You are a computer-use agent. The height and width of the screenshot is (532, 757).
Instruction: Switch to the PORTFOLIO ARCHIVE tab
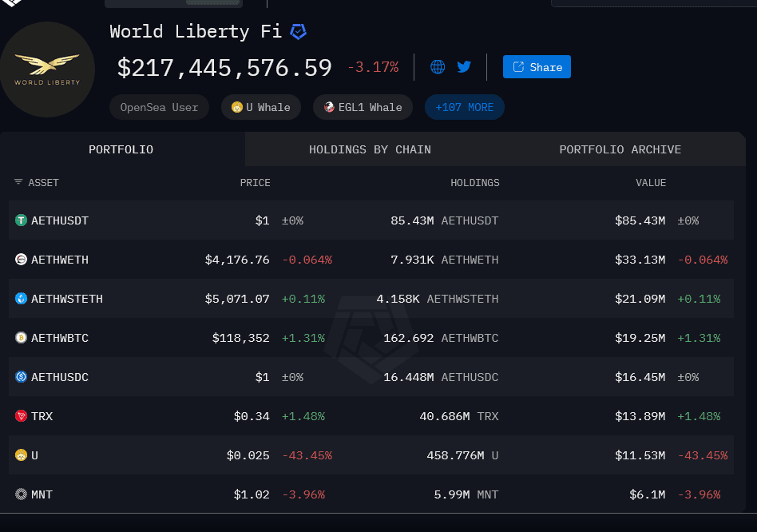tap(620, 149)
